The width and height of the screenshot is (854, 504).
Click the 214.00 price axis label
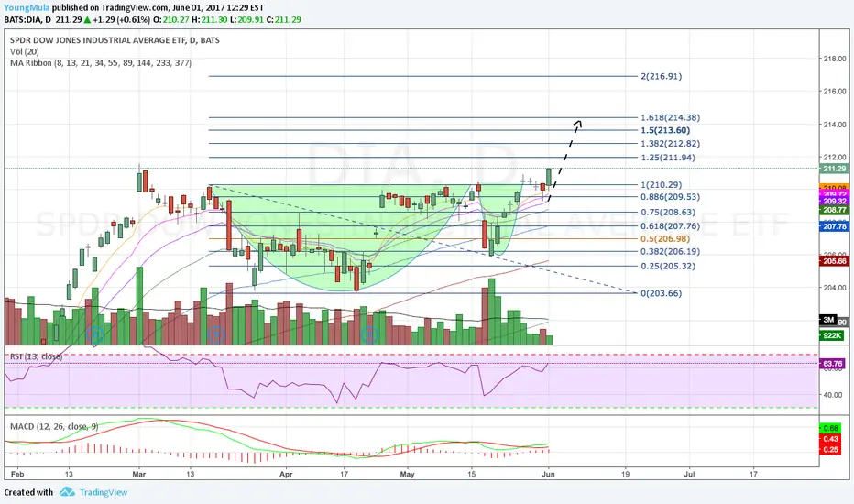[x=836, y=125]
